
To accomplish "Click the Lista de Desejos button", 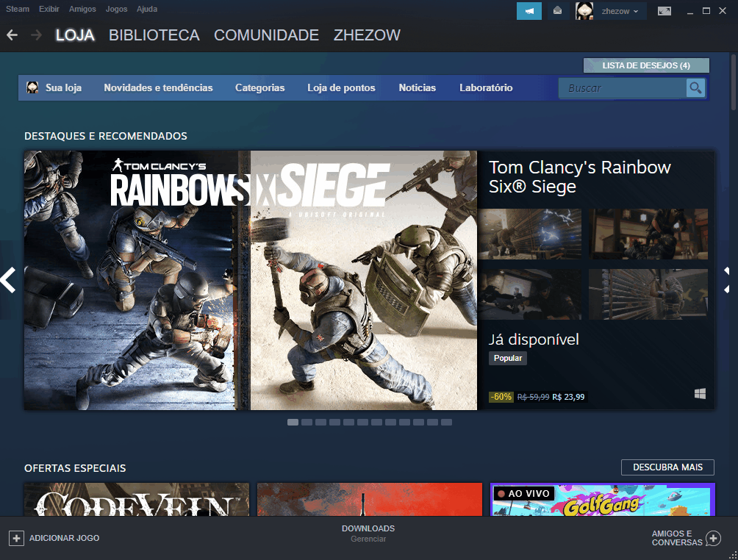I will click(646, 65).
